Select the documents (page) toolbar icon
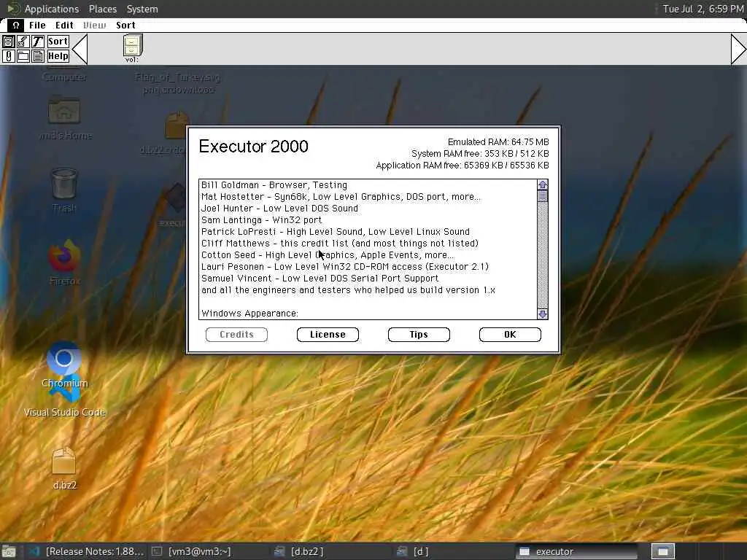 tap(38, 56)
